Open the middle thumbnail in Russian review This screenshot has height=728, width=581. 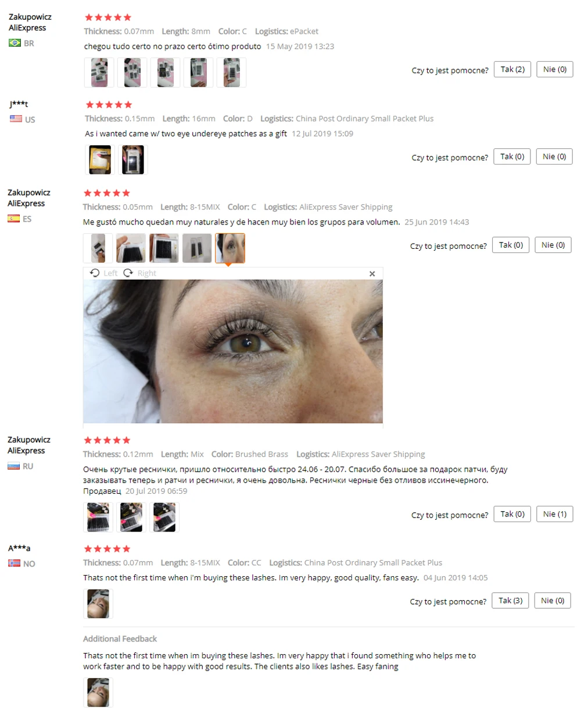coord(131,518)
